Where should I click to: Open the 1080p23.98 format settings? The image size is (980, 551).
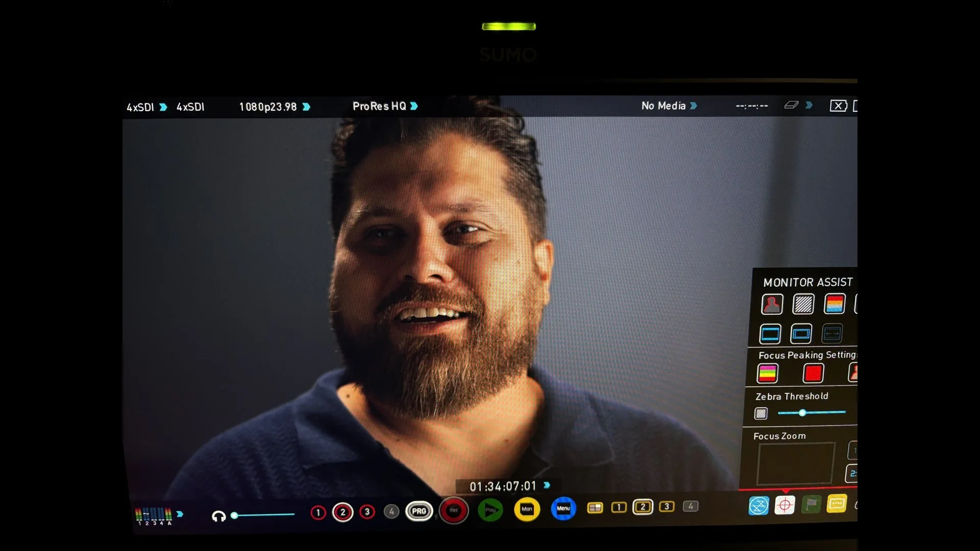pyautogui.click(x=275, y=107)
